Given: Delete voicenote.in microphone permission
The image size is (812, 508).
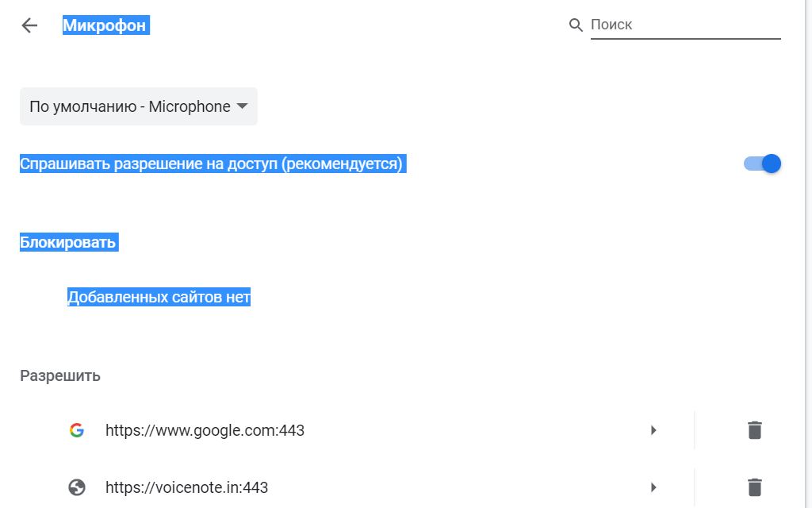Looking at the screenshot, I should [754, 487].
